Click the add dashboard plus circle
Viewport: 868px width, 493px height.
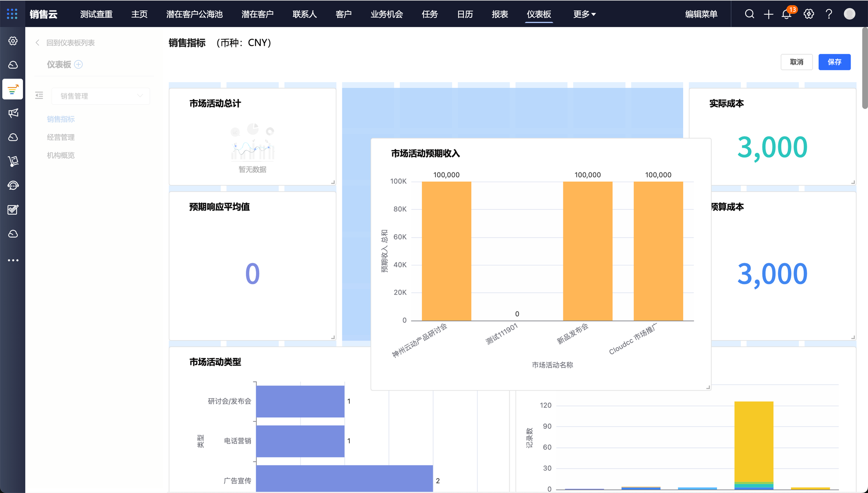[x=79, y=64]
